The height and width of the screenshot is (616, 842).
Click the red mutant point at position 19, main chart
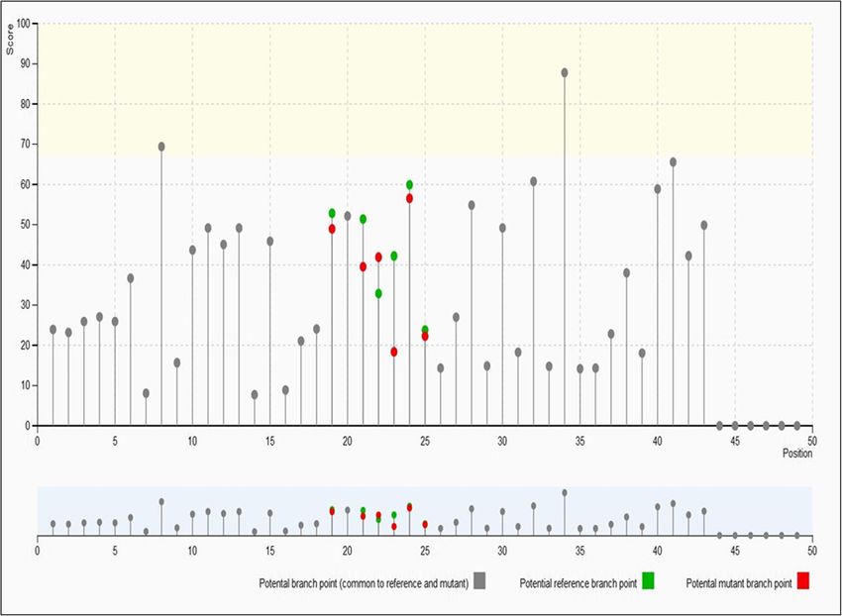point(332,229)
